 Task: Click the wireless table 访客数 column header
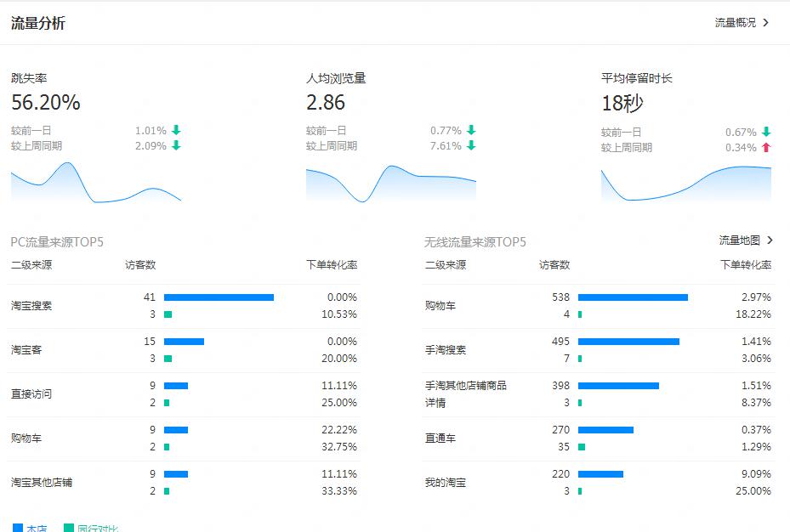(554, 265)
